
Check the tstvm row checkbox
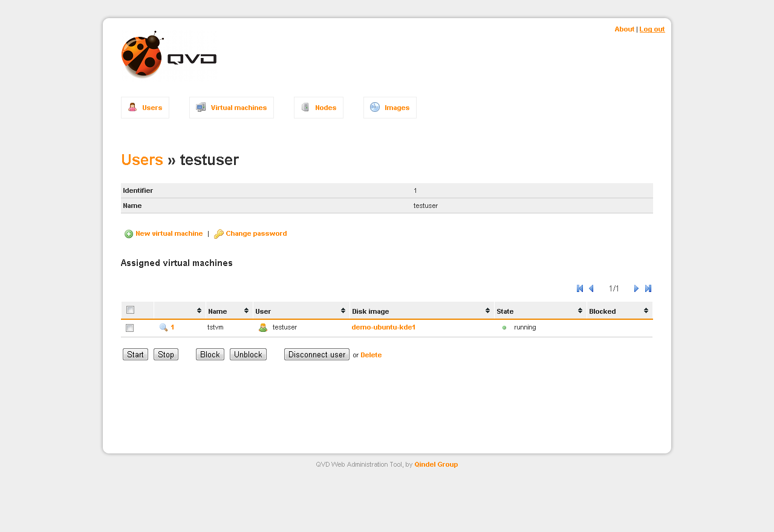click(129, 328)
